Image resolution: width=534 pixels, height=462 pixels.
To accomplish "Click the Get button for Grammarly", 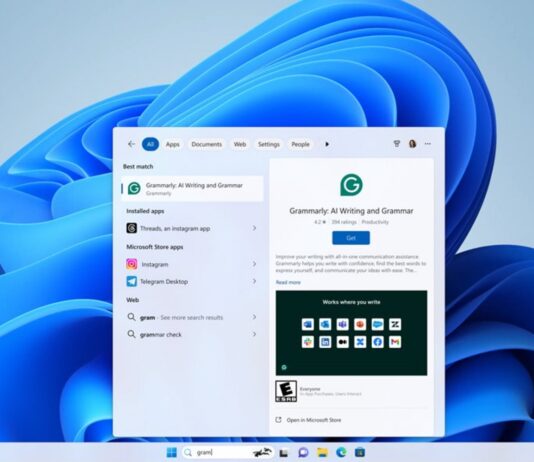I will 351,238.
